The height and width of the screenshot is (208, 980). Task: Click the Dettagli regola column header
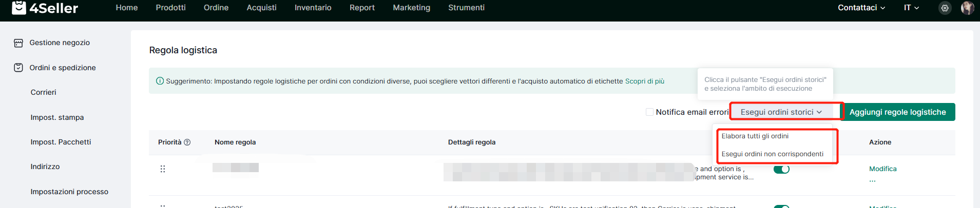click(x=472, y=142)
